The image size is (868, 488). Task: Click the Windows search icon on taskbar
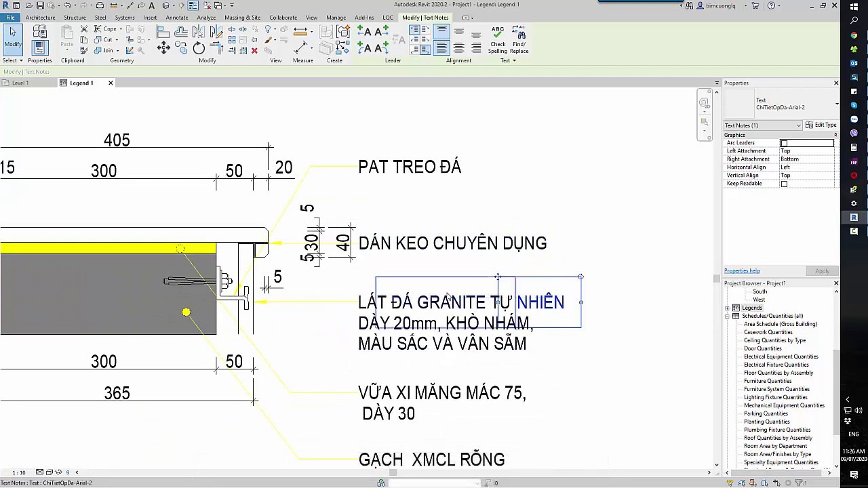point(854,20)
